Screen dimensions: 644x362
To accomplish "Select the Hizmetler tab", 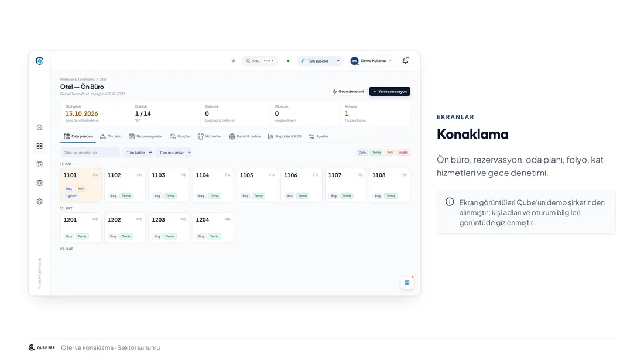I will click(x=210, y=136).
